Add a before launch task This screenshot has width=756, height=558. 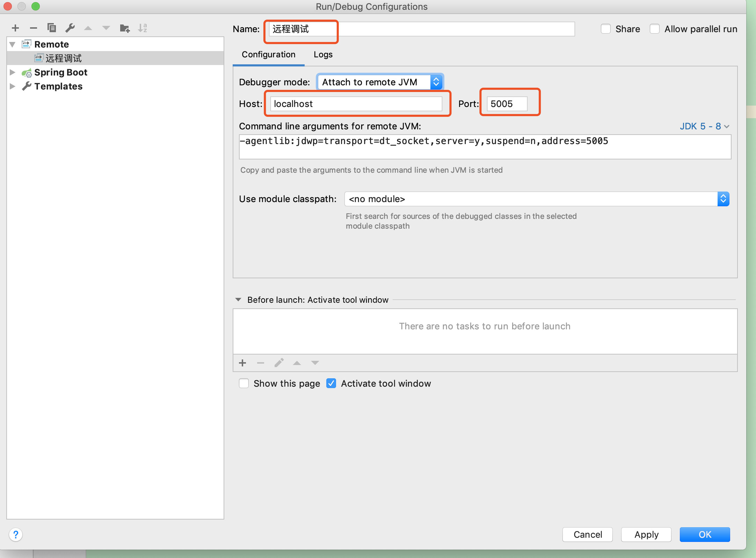[242, 363]
